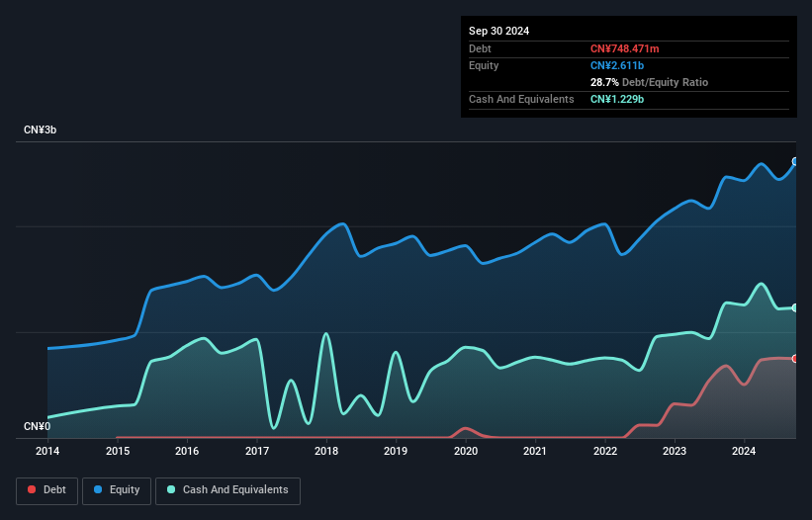Click the 28.7% Debt/Equity Ratio text

coord(649,82)
